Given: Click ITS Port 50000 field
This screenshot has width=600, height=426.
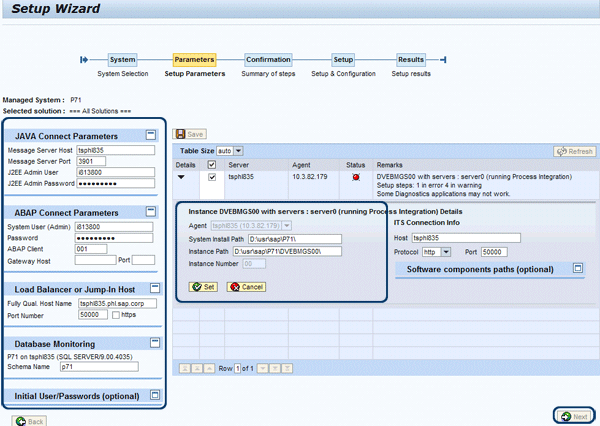Looking at the screenshot, I should click(x=494, y=252).
